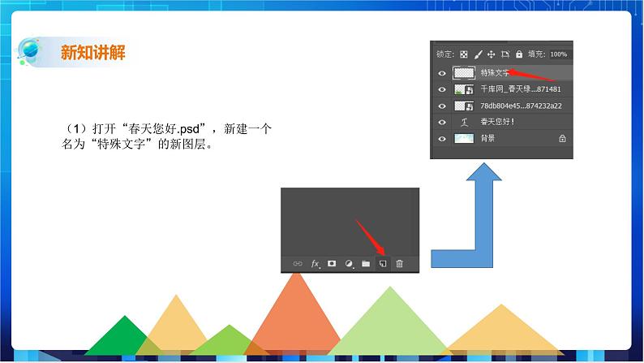Click the link layers icon
This screenshot has width=644, height=363.
(x=298, y=264)
